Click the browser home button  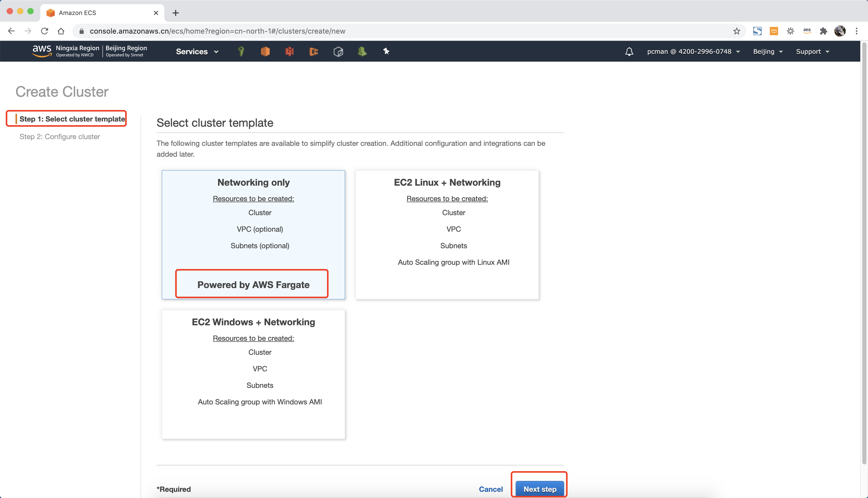61,31
